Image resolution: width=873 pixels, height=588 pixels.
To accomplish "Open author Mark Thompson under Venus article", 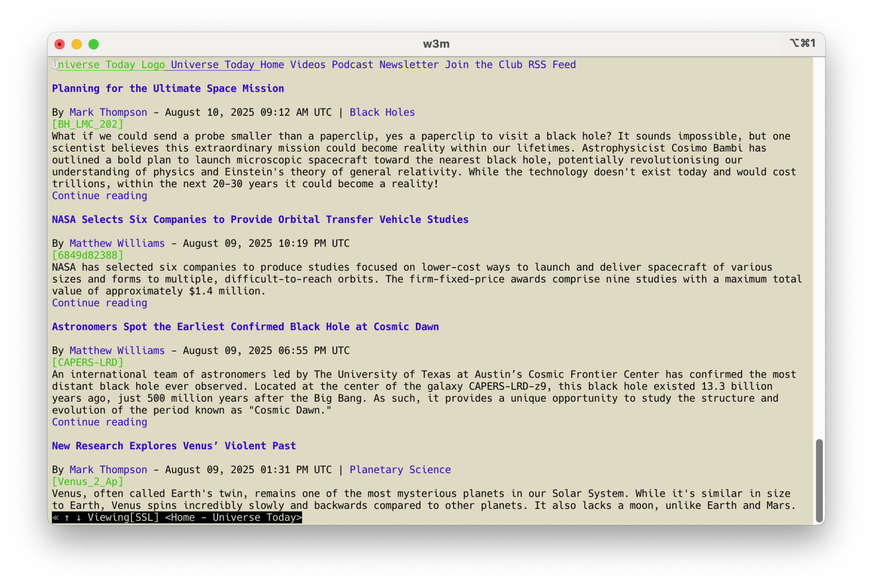I will (108, 470).
